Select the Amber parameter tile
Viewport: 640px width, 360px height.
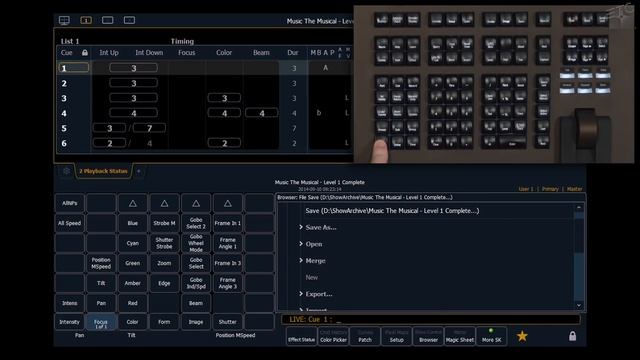coord(133,283)
